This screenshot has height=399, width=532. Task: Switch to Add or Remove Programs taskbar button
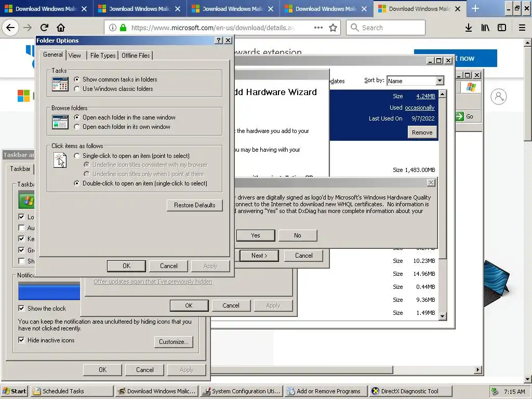326,391
